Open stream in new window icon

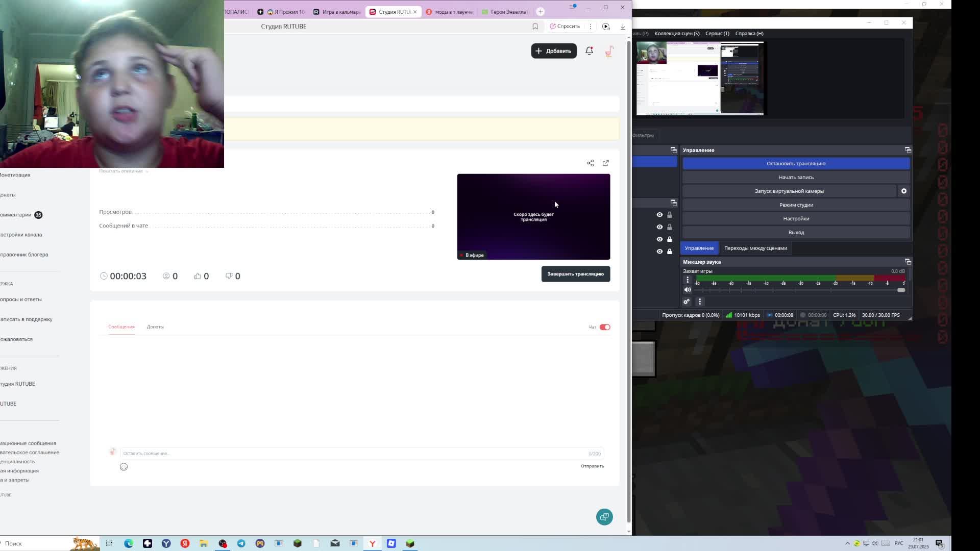point(606,163)
